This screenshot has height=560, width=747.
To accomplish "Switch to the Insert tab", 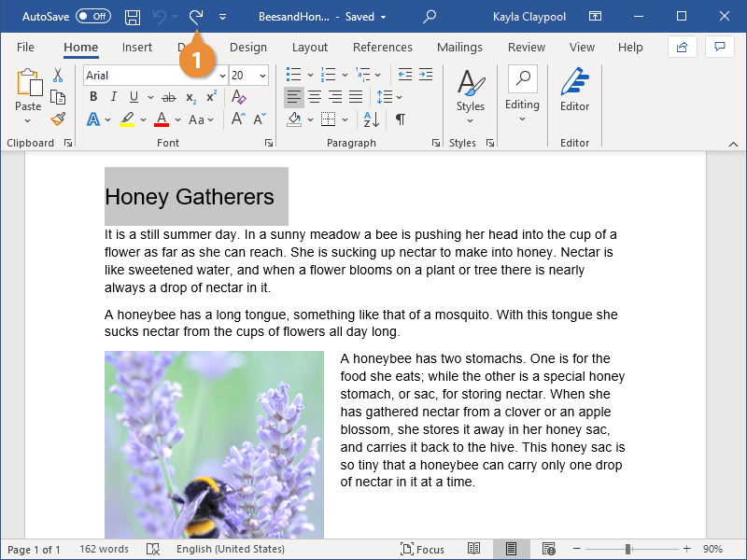I will (x=137, y=48).
